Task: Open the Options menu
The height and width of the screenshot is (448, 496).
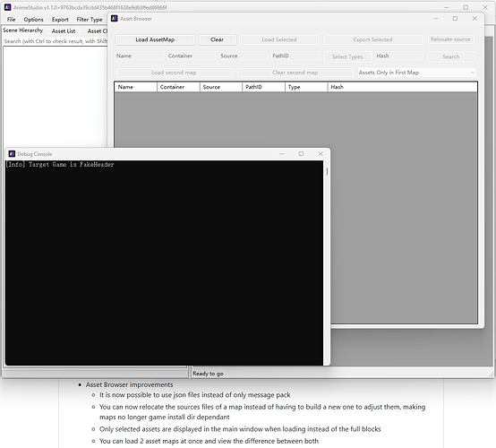Action: 33,20
